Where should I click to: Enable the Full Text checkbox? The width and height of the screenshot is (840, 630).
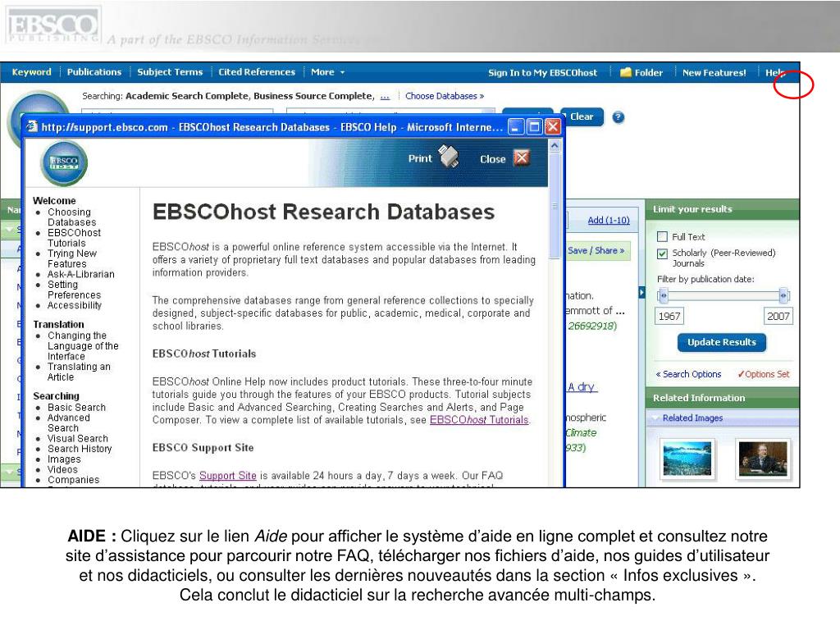point(663,236)
